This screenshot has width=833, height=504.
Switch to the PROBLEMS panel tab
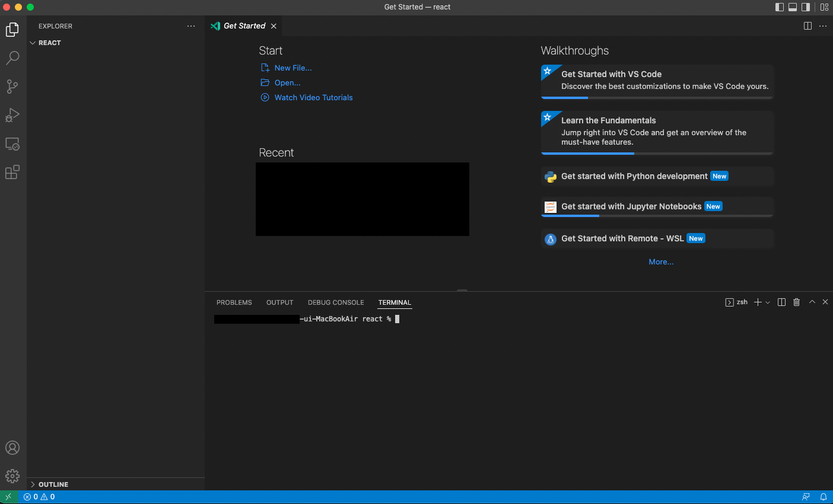click(234, 302)
